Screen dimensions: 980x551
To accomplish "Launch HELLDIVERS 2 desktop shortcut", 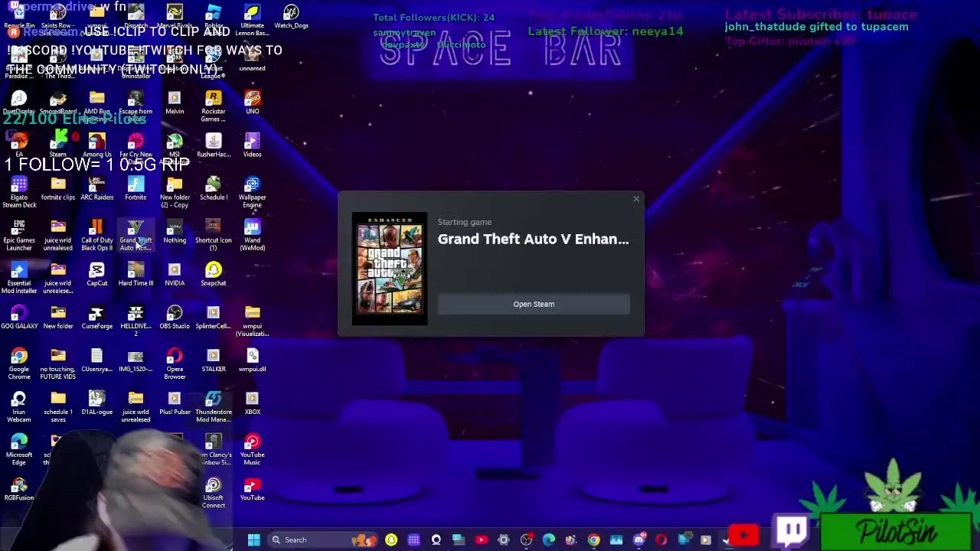I will (136, 320).
